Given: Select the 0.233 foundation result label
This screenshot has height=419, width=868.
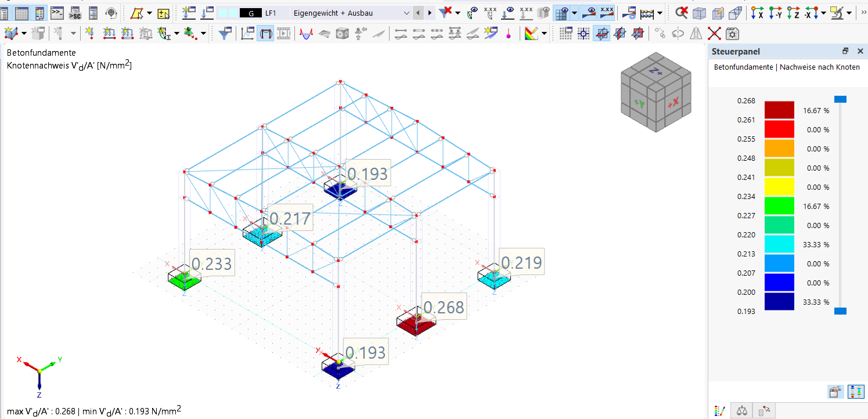Looking at the screenshot, I should [x=211, y=263].
